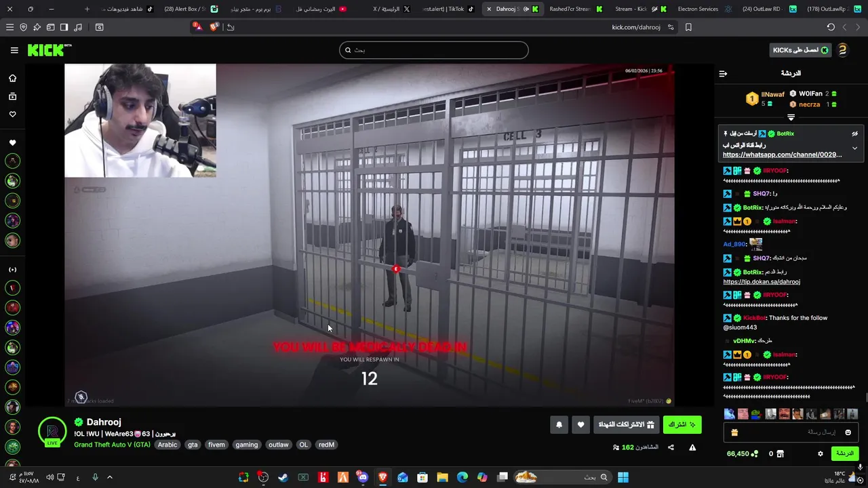Bookmark this page
The width and height of the screenshot is (868, 488).
click(x=688, y=27)
